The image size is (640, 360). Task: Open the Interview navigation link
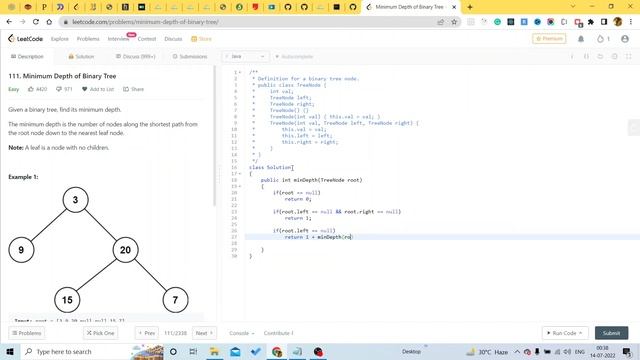[x=118, y=39]
